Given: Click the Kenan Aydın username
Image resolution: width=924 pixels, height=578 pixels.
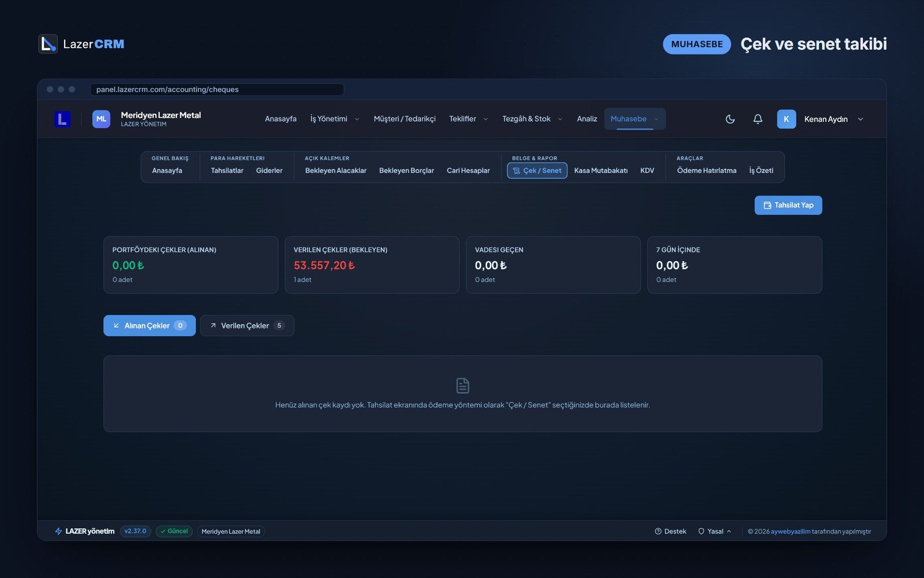Looking at the screenshot, I should click(826, 119).
